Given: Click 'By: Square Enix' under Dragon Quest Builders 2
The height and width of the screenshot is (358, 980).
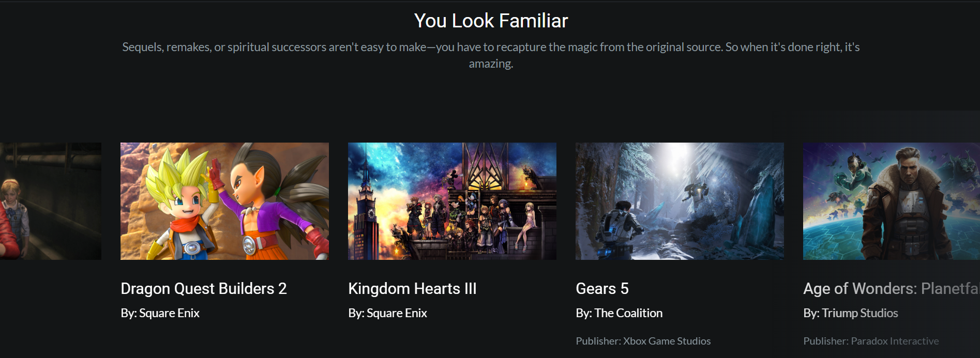Looking at the screenshot, I should pos(160,313).
